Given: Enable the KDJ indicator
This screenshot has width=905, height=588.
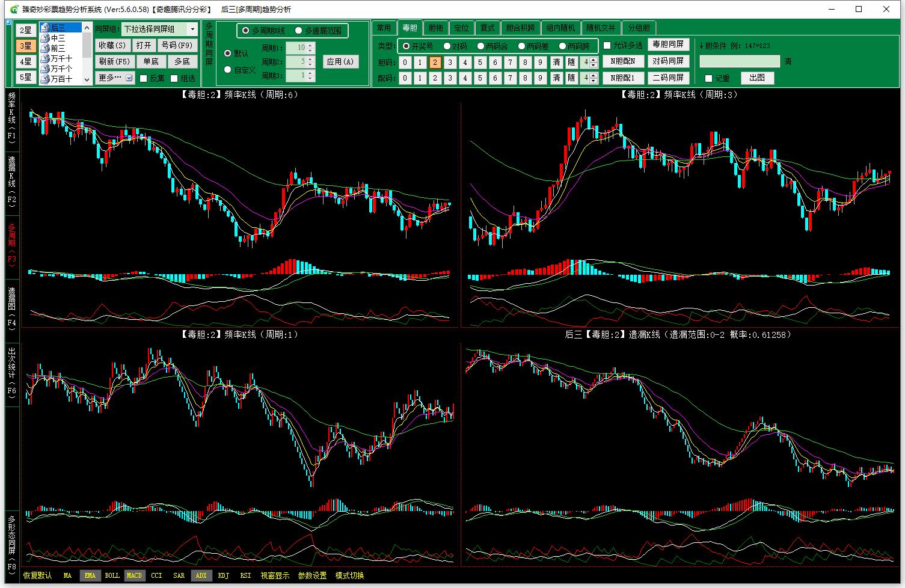Looking at the screenshot, I should pos(223,575).
